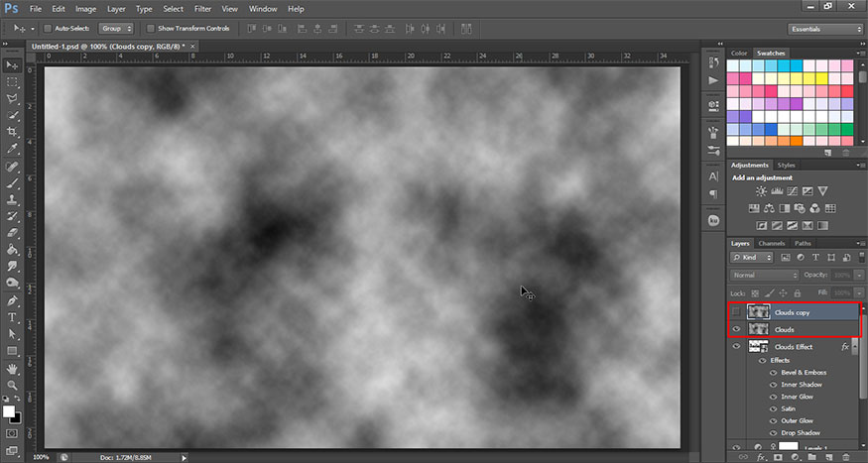Show the hidden Clouds copy layer
868x463 pixels.
pyautogui.click(x=736, y=312)
